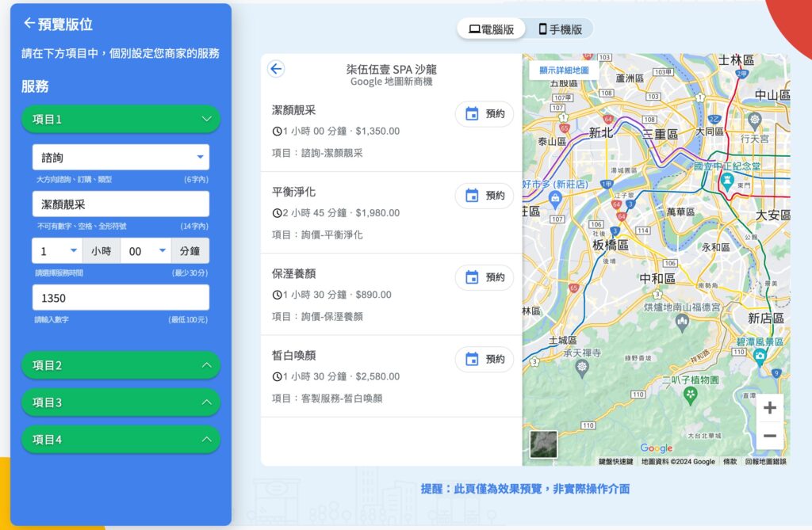Click the 二叭子植物園 park marker
Image resolution: width=812 pixels, height=530 pixels.
point(690,396)
